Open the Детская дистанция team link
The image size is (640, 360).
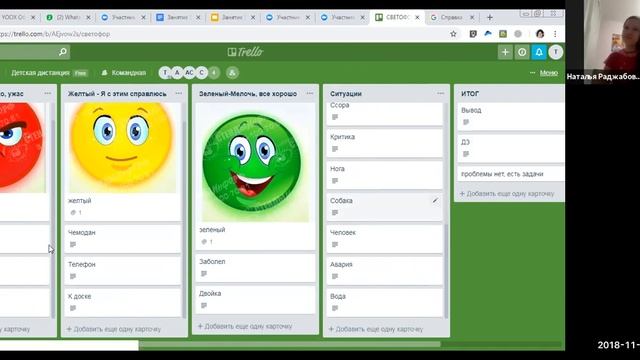click(x=40, y=73)
